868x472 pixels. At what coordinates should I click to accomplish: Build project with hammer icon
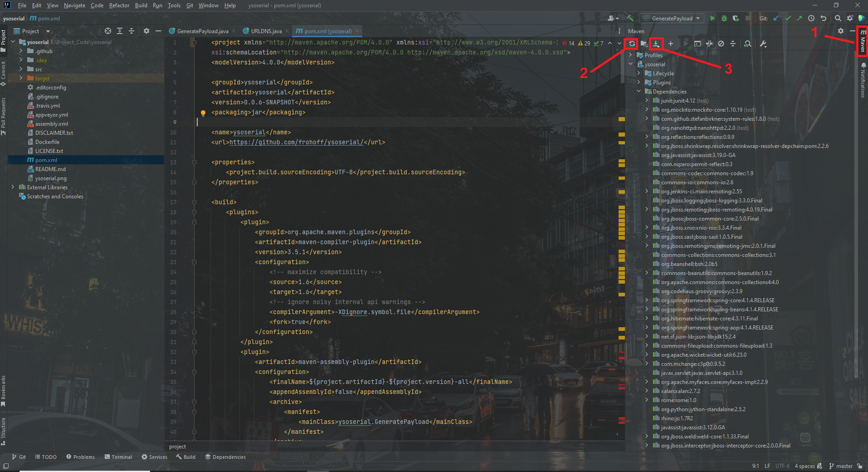630,18
